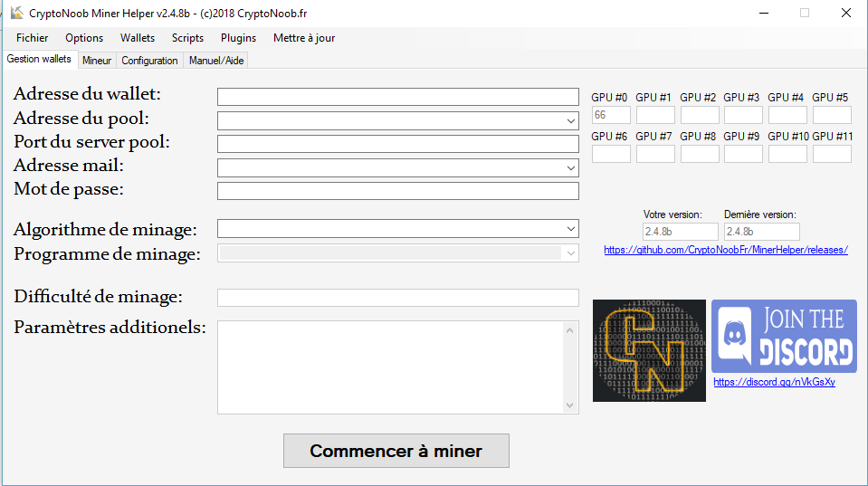Viewport: 868px width, 486px height.
Task: Click the Dernière version field
Action: pyautogui.click(x=762, y=232)
